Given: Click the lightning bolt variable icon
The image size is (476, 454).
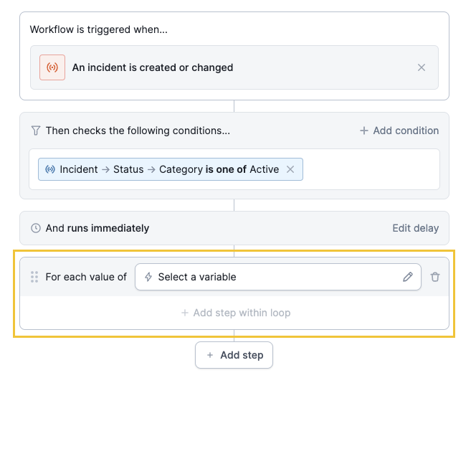Looking at the screenshot, I should [x=148, y=277].
